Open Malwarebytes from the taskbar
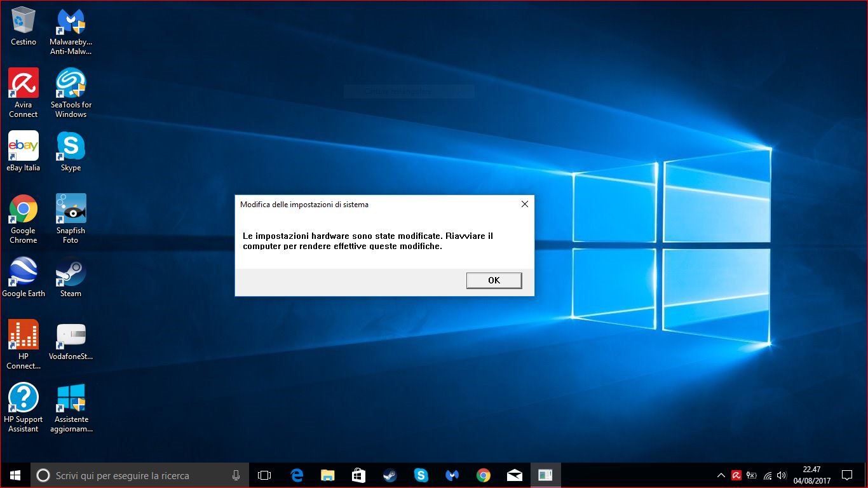The image size is (868, 488). 452,475
